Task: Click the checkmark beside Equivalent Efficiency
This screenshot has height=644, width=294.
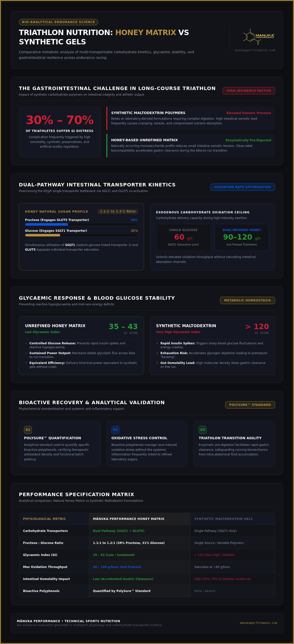Action: tap(26, 363)
